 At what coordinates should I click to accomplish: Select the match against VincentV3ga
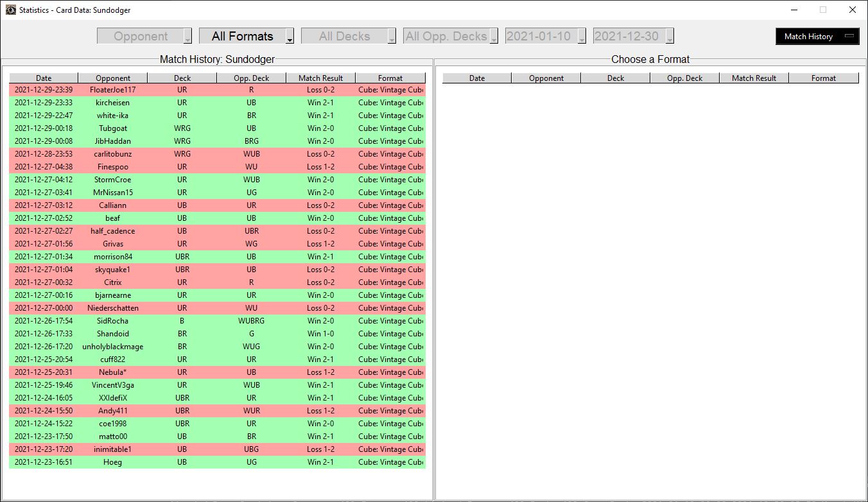[217, 385]
